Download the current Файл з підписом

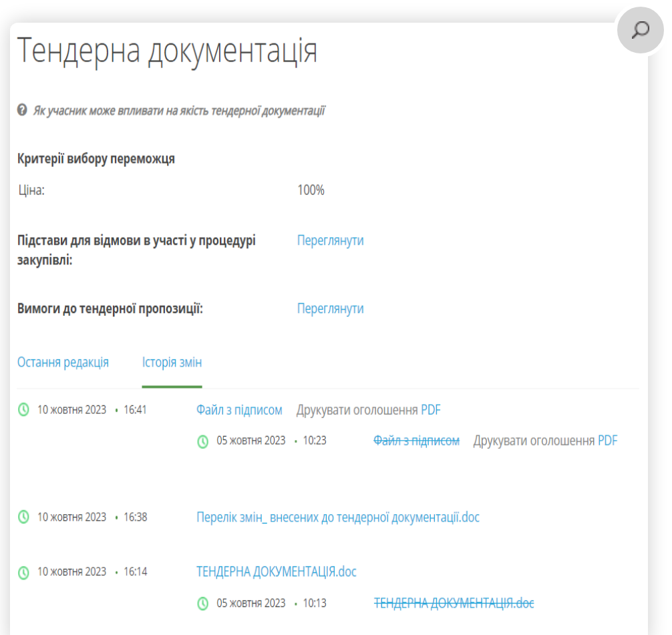coord(239,410)
